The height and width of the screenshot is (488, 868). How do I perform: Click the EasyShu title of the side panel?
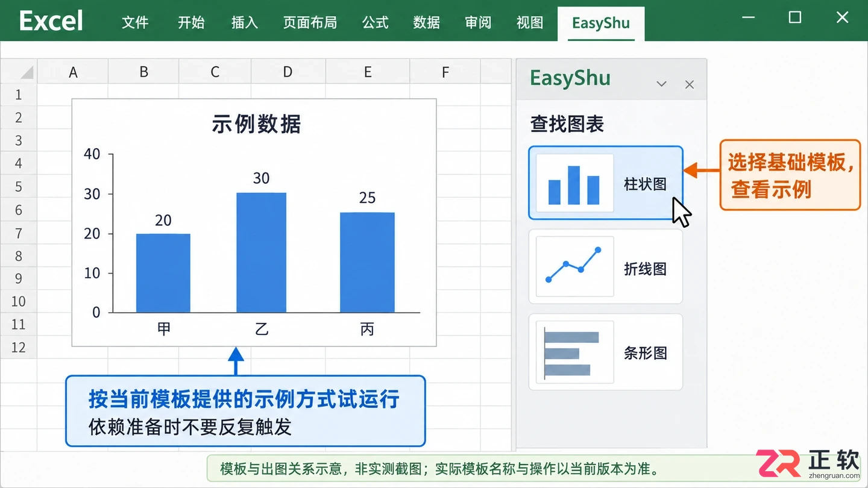click(x=570, y=78)
